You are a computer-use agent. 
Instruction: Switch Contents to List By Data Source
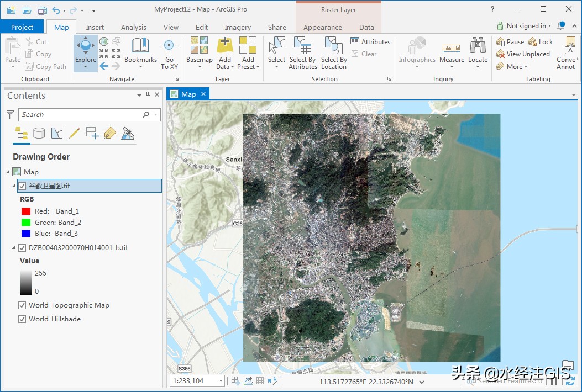point(39,133)
